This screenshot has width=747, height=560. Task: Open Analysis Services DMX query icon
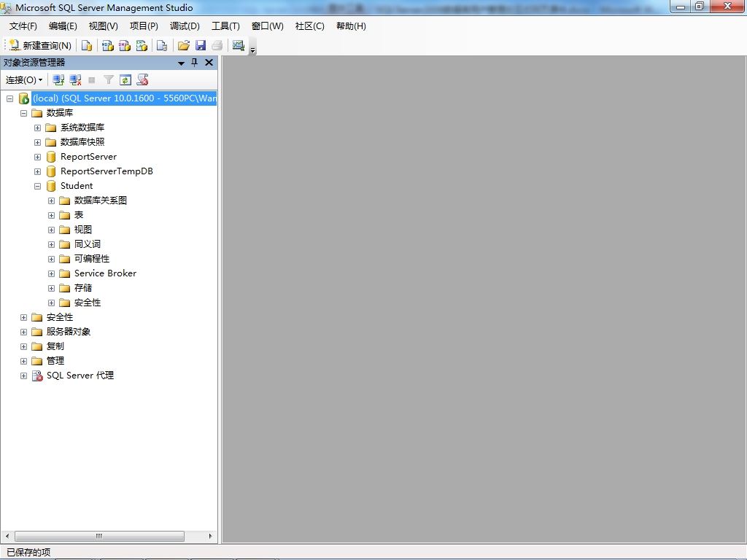point(125,45)
